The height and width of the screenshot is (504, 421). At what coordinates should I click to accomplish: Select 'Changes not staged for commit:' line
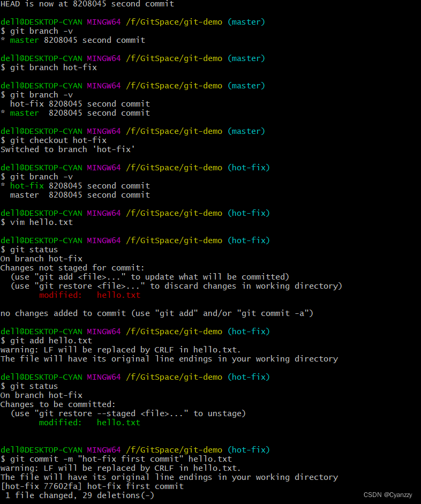coord(73,268)
